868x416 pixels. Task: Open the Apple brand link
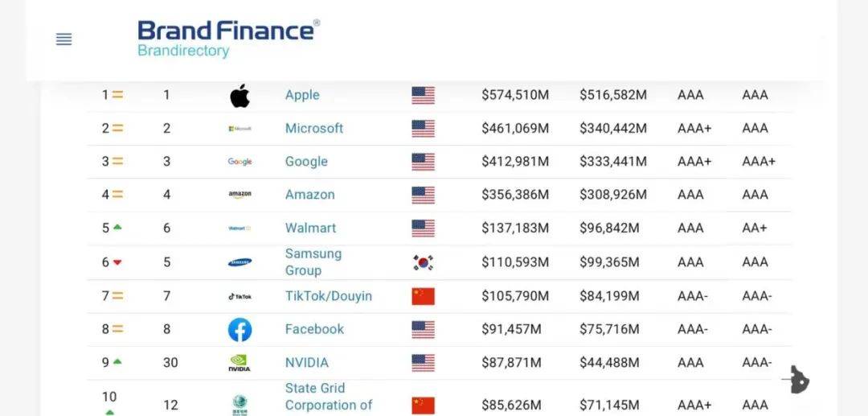click(x=302, y=95)
